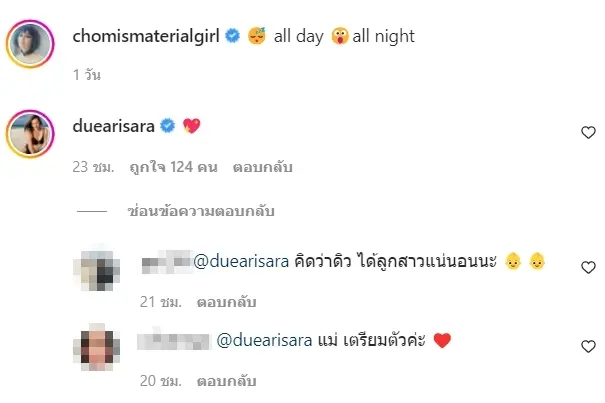Viewport: 605px width, 403px height.
Task: Open chomismaterialgirl profile picture
Action: tap(30, 44)
